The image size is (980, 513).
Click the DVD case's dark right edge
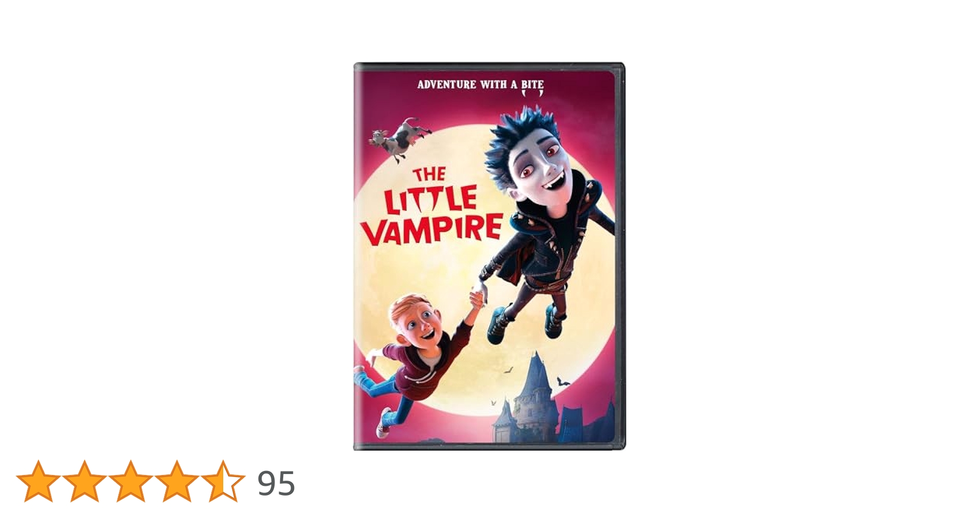(621, 256)
